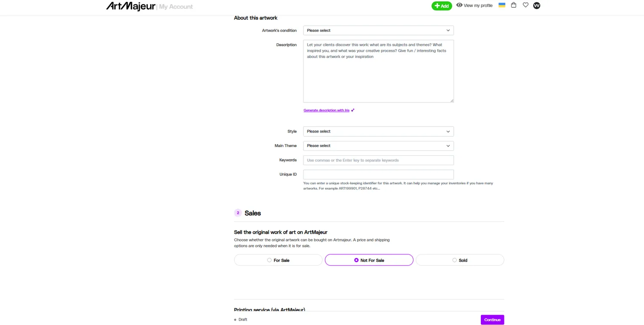Click the Continue button
644x325 pixels.
(492, 320)
